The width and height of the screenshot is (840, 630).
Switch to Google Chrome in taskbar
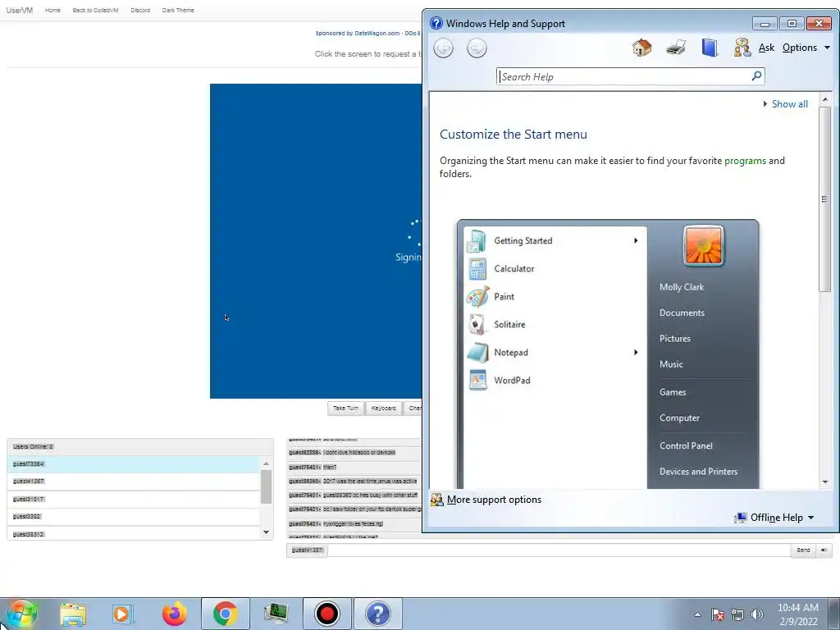pos(225,614)
